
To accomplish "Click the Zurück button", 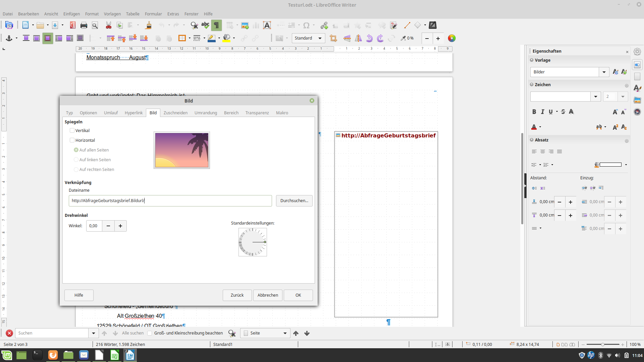I will click(x=237, y=295).
